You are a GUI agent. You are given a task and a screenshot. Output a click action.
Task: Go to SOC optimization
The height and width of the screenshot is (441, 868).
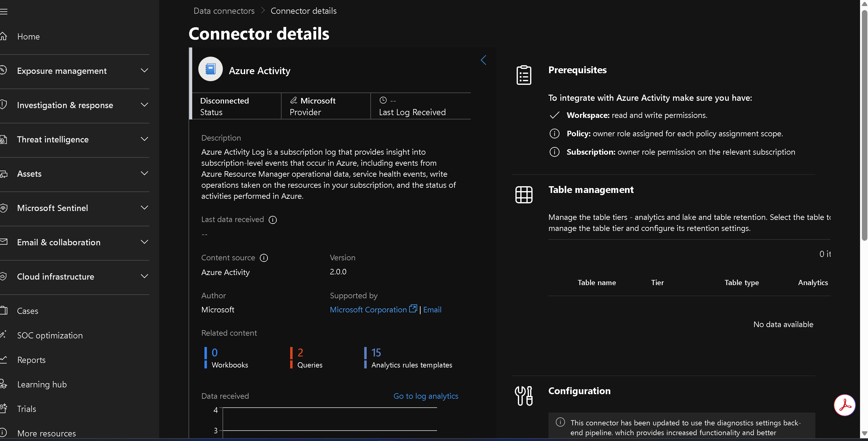tap(50, 335)
